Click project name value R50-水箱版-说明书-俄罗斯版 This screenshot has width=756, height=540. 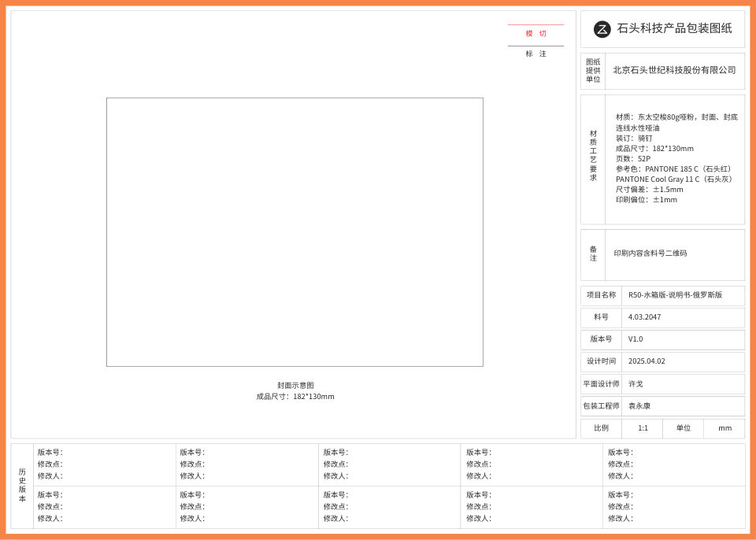click(x=675, y=295)
